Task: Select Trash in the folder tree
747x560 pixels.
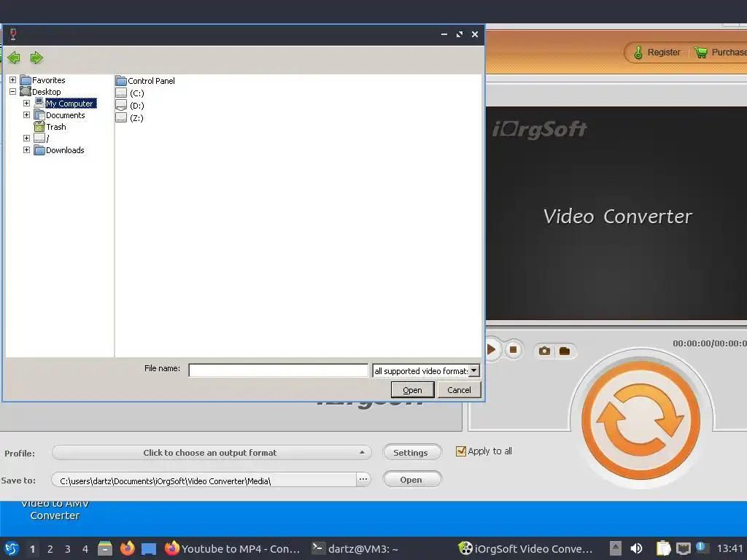Action: coord(55,127)
